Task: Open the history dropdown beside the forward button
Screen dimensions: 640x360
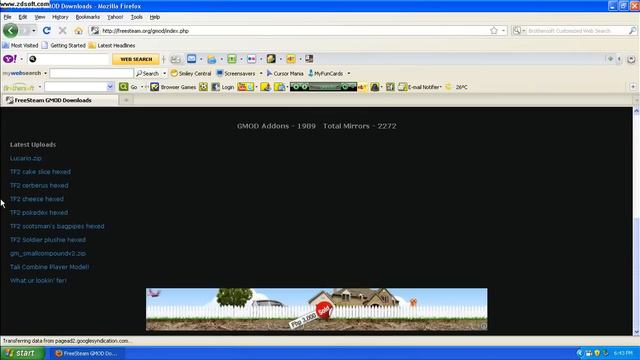Action: pyautogui.click(x=33, y=31)
